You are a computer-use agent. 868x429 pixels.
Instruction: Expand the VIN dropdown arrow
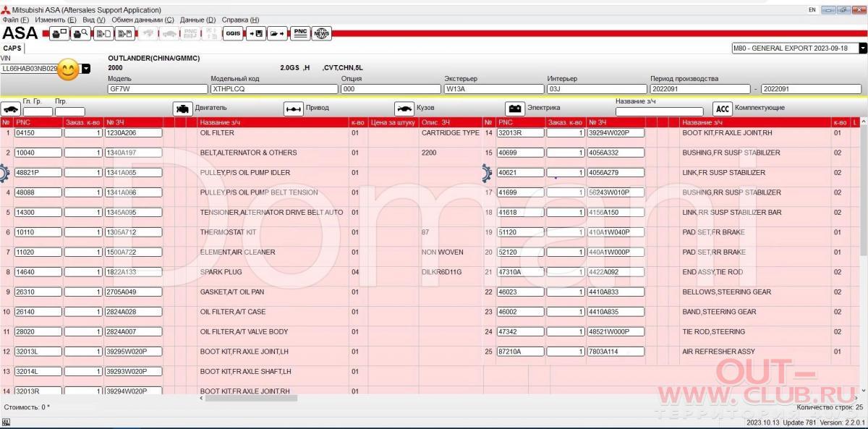pos(86,69)
